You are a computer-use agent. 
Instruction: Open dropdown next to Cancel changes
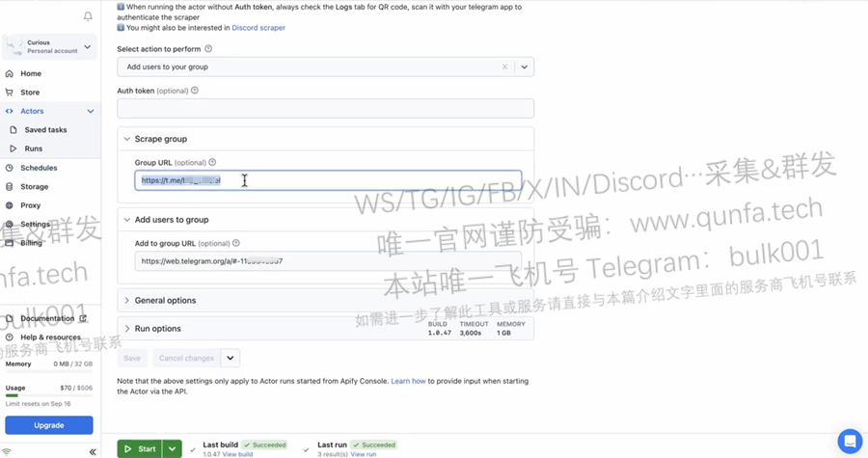(x=231, y=358)
